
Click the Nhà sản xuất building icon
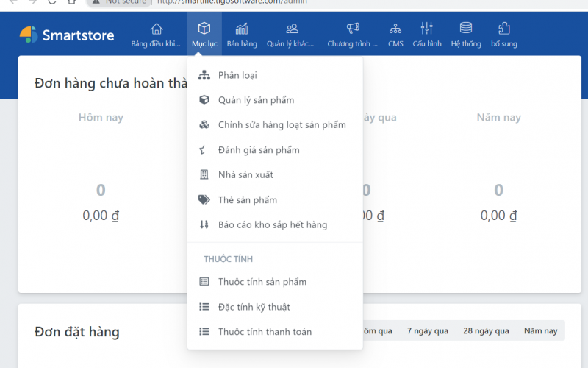coord(204,174)
